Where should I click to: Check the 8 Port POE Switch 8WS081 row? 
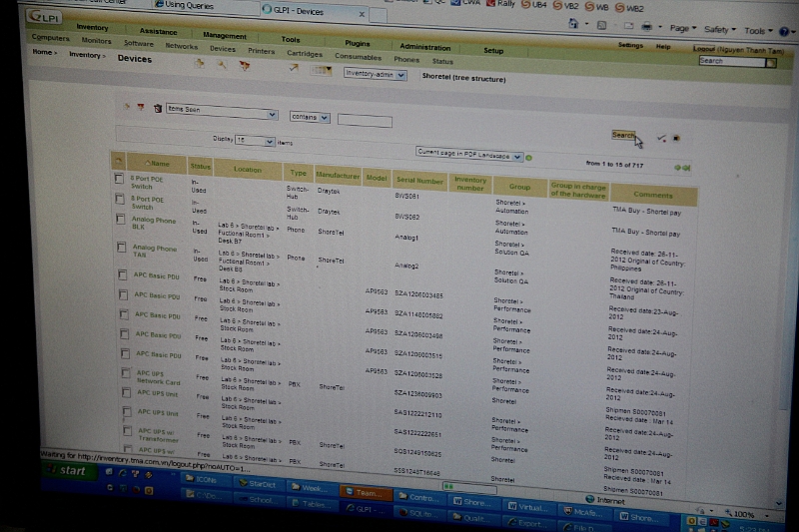(119, 179)
